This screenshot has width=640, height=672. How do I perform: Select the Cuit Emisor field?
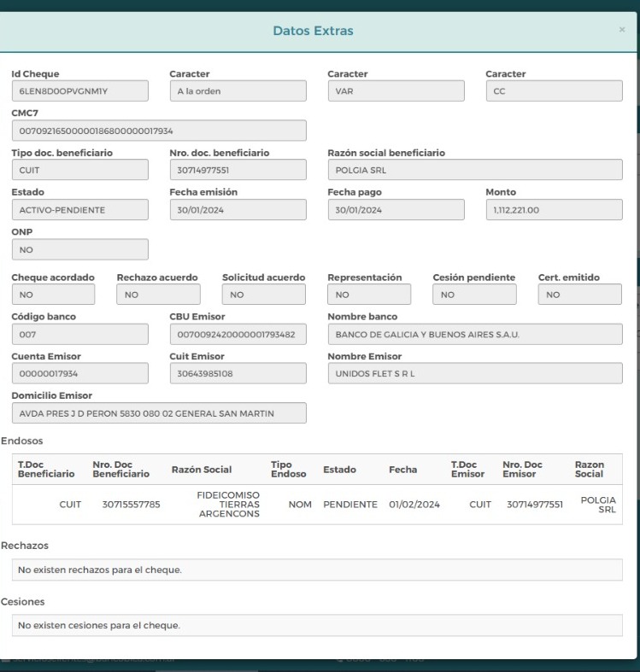tap(238, 373)
